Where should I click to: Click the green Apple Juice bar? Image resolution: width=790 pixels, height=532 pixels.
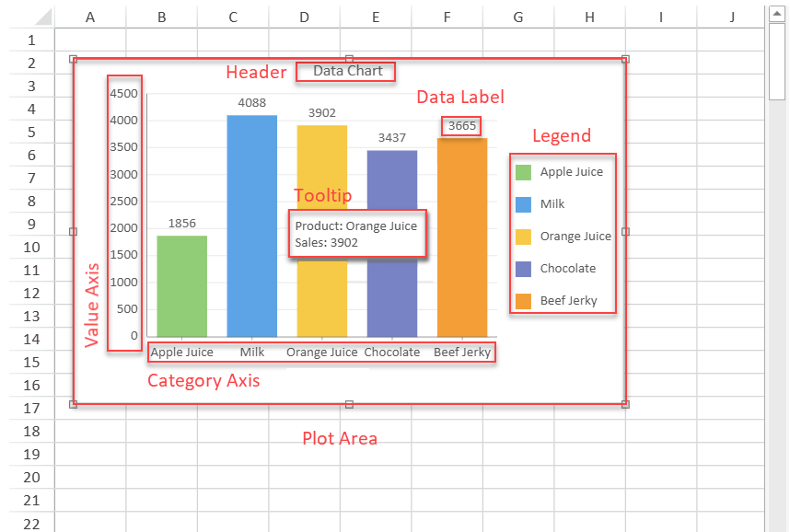point(182,286)
